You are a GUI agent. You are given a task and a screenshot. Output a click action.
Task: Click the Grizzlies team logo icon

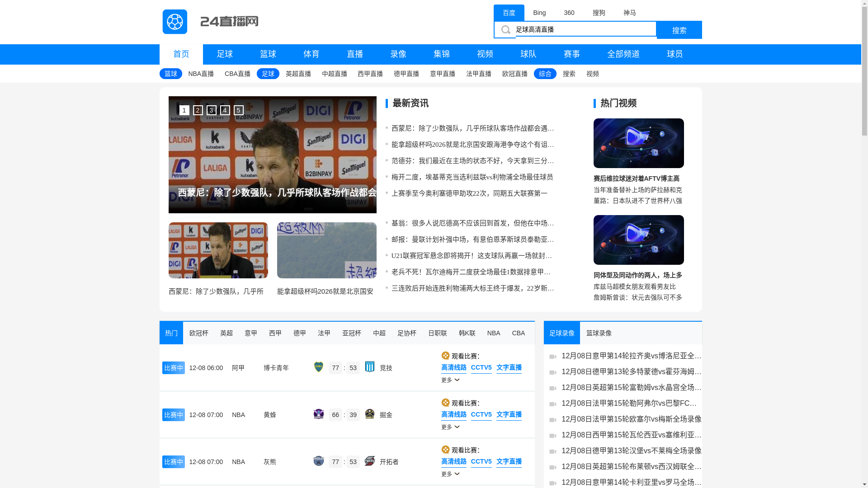tap(319, 461)
